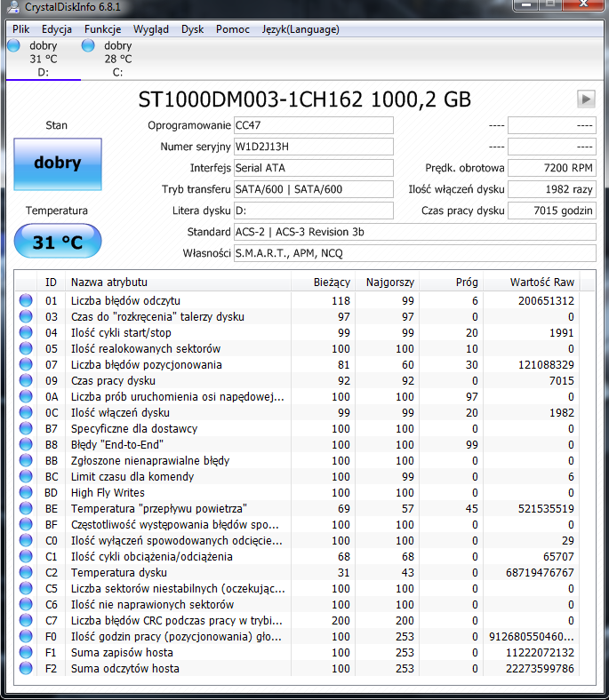Image resolution: width=609 pixels, height=700 pixels.
Task: Click the Nazwa atrybutu column header
Action: point(178,282)
